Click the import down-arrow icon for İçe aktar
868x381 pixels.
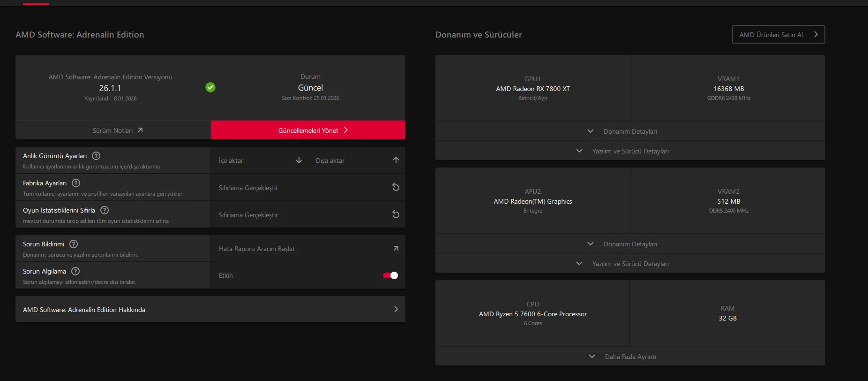tap(299, 160)
